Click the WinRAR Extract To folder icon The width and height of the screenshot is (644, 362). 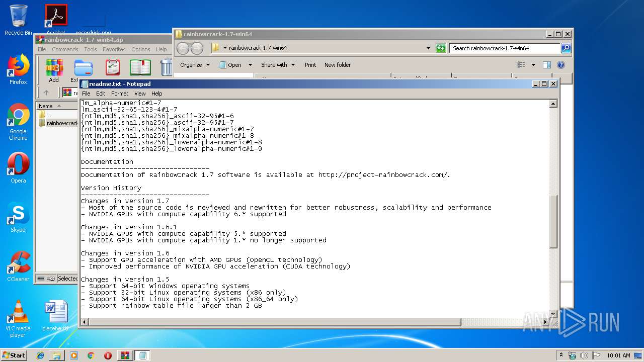tap(83, 67)
